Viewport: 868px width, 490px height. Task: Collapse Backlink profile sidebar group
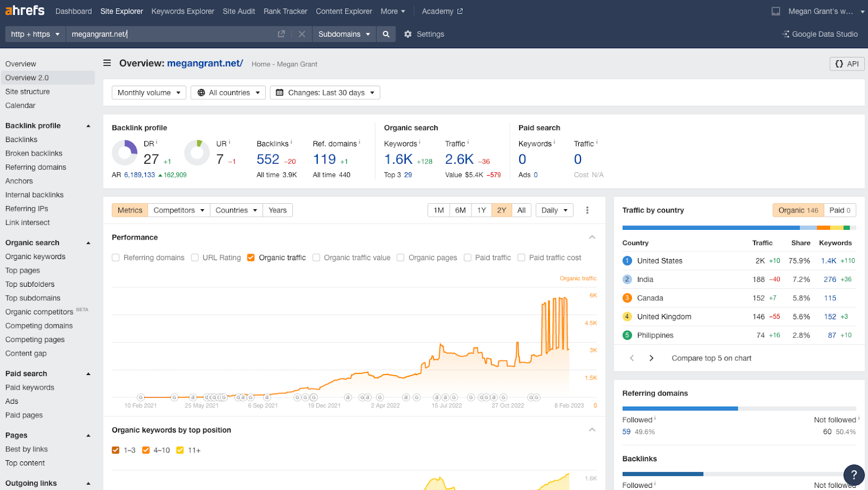point(88,126)
